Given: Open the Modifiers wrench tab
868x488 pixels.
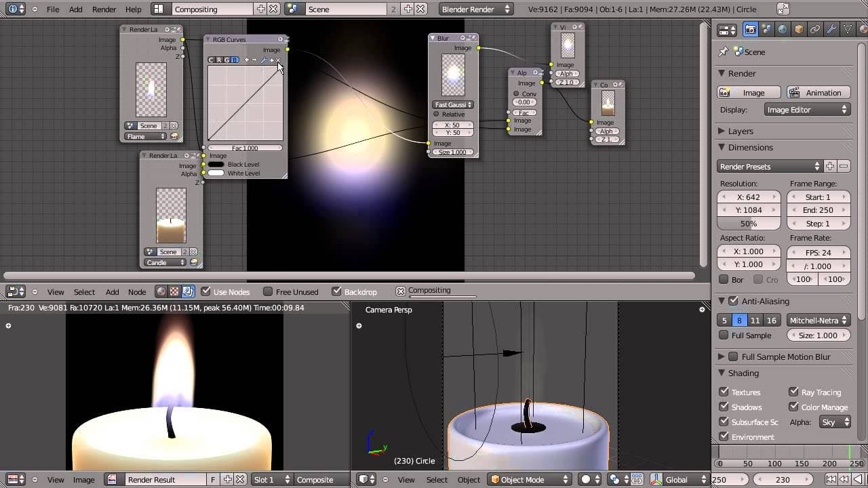Looking at the screenshot, I should pos(831,29).
